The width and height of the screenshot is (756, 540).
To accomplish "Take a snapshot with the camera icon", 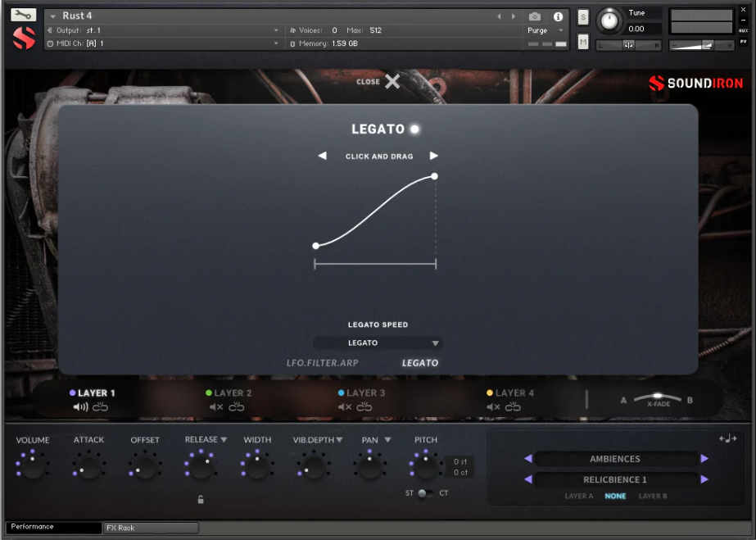I will click(534, 16).
